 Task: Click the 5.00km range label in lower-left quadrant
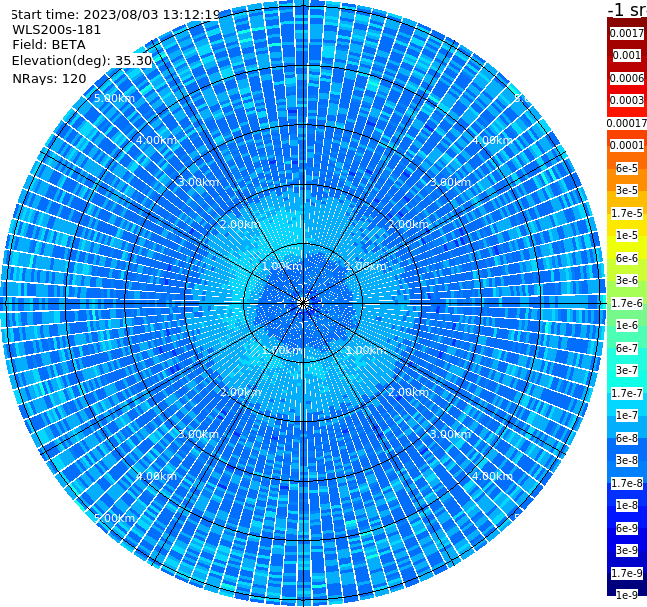click(114, 518)
